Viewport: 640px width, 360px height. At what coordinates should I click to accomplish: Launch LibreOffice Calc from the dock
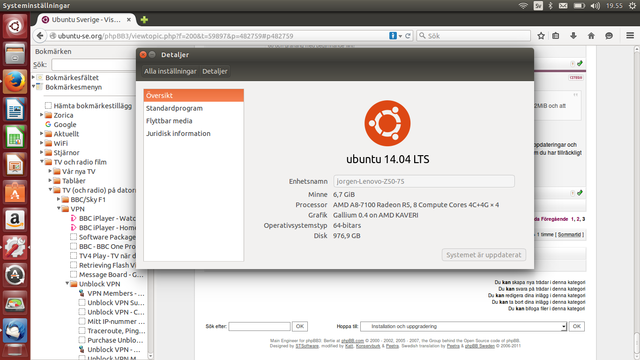point(15,137)
